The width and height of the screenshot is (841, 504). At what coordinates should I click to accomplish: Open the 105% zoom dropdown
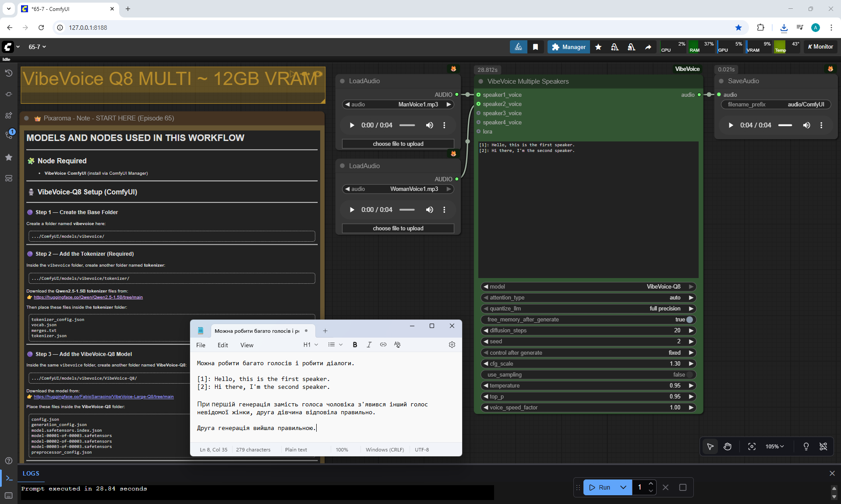(774, 446)
